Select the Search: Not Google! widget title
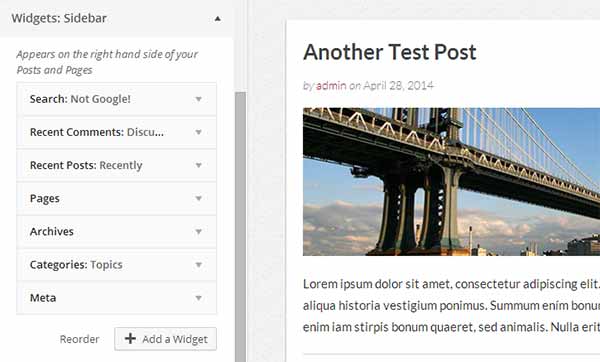600x362 pixels. pyautogui.click(x=80, y=99)
